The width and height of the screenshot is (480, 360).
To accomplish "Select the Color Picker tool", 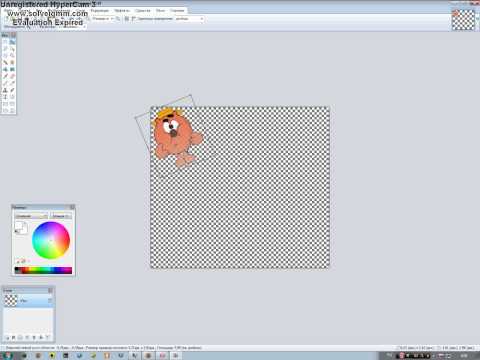I will pos(12,83).
